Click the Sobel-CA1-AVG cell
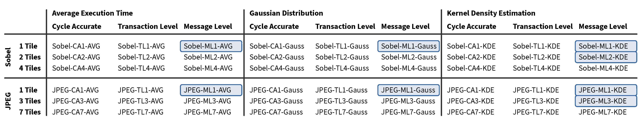 pos(76,46)
